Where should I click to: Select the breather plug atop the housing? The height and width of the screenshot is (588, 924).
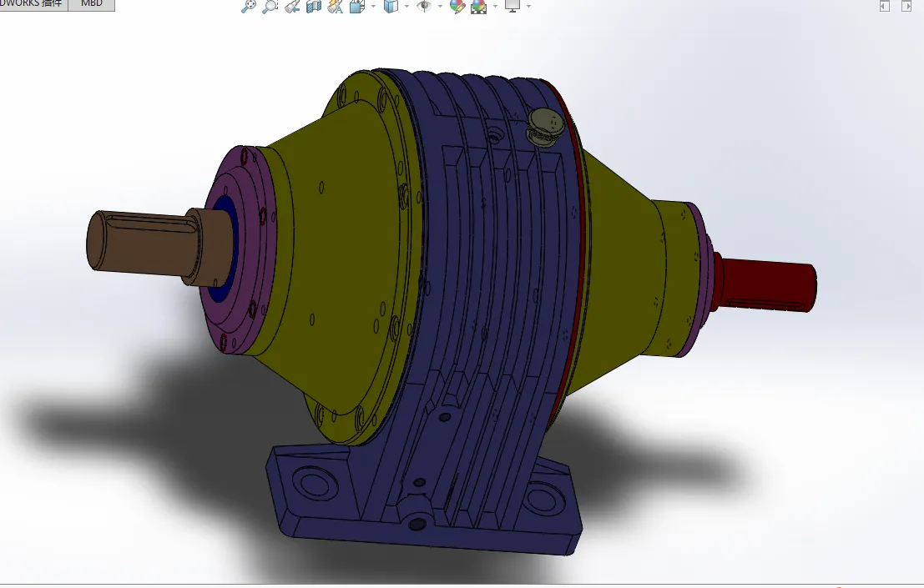(x=544, y=127)
